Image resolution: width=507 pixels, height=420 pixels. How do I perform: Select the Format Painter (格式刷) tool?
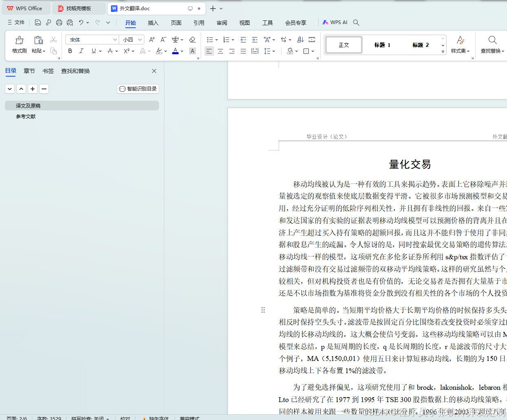coord(19,43)
